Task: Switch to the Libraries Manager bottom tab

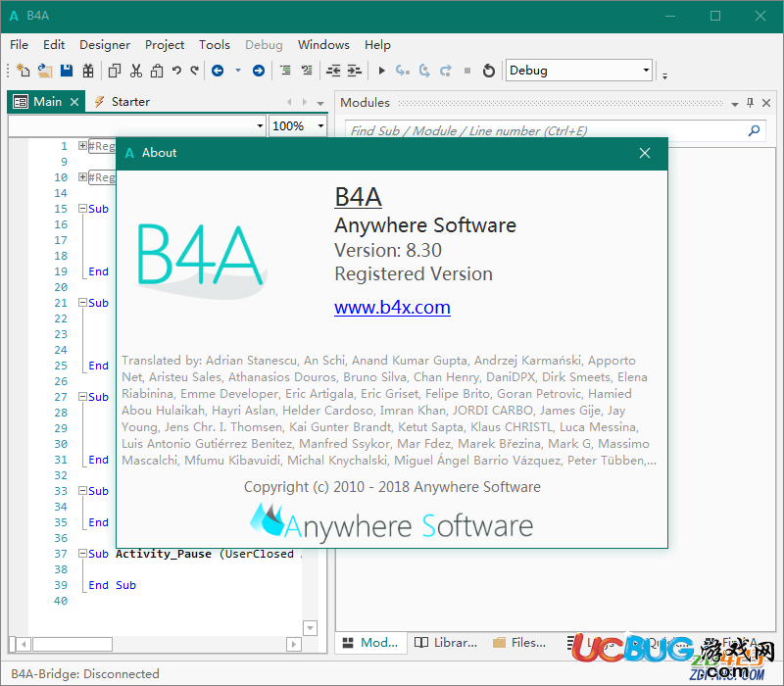Action: coord(446,643)
